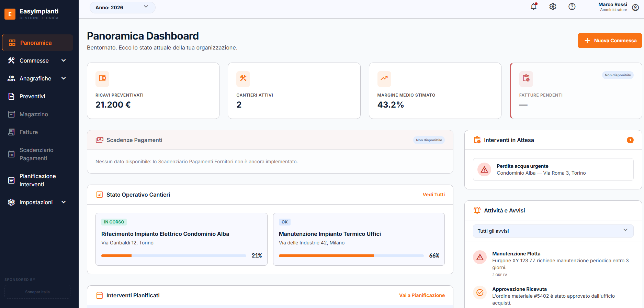Open Fatture in the sidebar
This screenshot has height=308, width=644.
37,132
